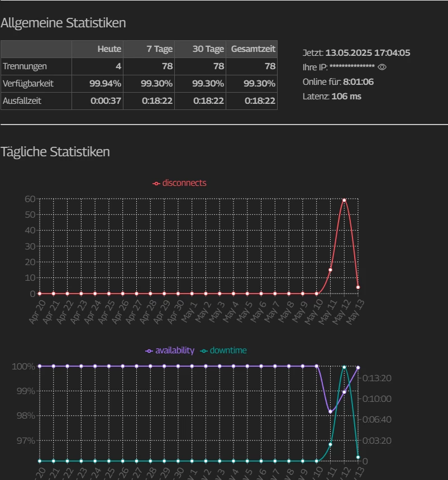This screenshot has height=480, width=448.
Task: Click the teal downtime legend marker
Action: pos(204,351)
